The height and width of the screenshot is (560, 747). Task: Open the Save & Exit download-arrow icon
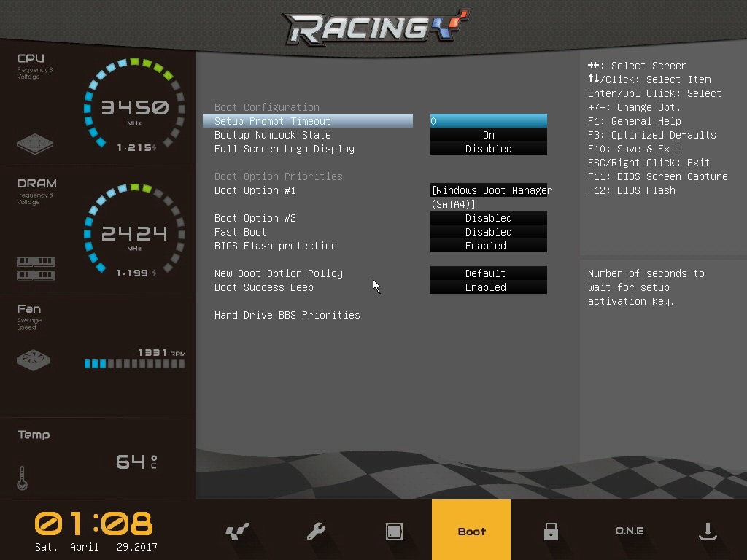click(x=708, y=531)
